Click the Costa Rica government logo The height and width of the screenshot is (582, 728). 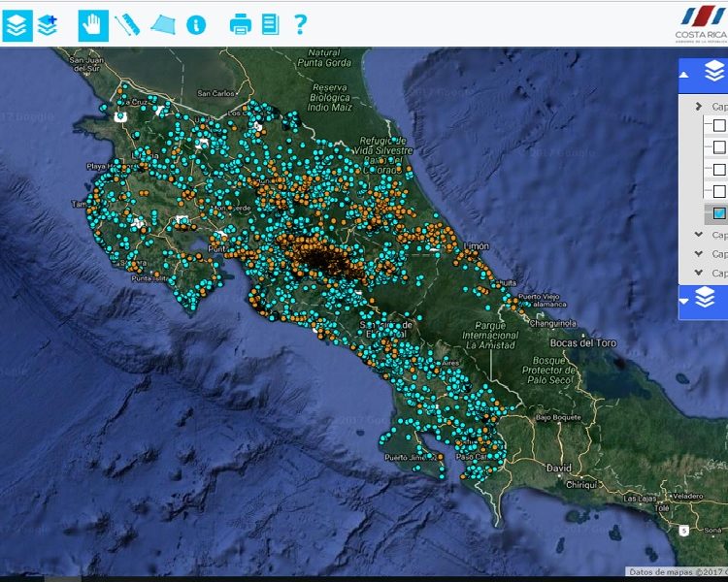(x=701, y=23)
